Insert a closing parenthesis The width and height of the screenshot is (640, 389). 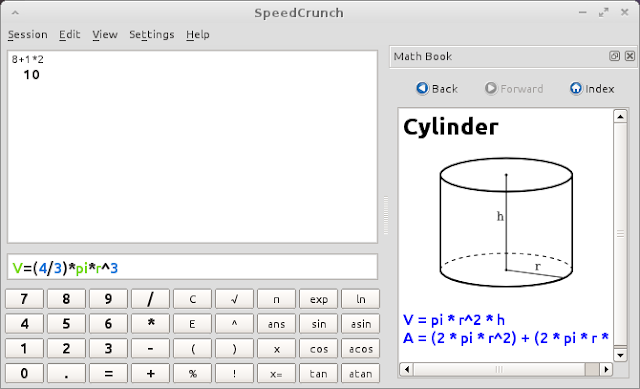click(234, 349)
